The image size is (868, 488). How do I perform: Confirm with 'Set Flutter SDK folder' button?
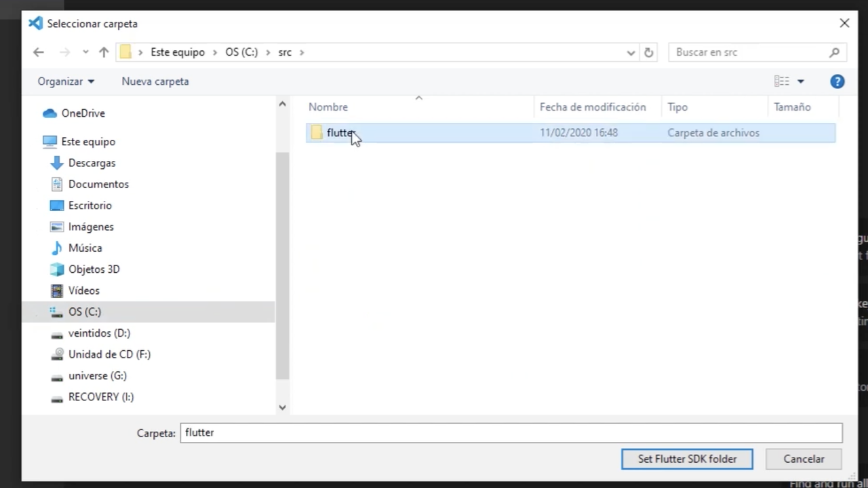tap(687, 459)
